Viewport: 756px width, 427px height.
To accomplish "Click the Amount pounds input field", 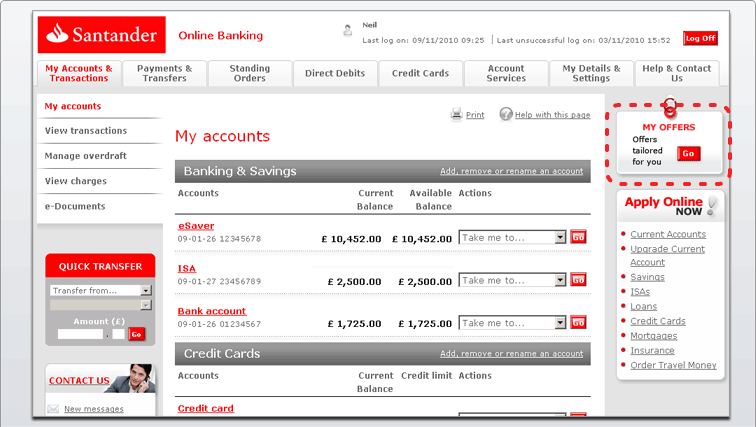I will [80, 334].
